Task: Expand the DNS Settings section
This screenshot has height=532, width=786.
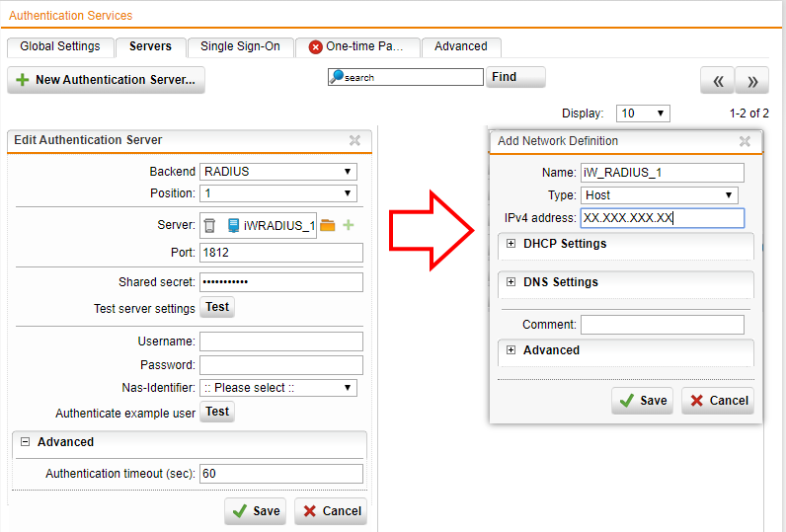Action: coord(511,282)
